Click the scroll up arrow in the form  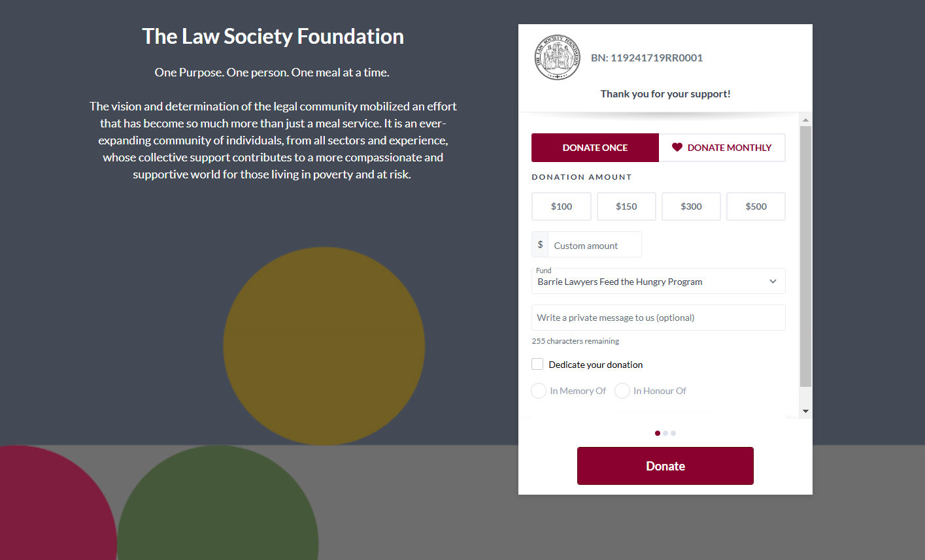point(805,120)
